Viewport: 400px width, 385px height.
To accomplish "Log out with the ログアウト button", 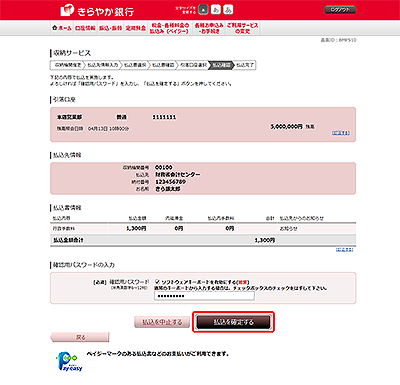I will coord(340,10).
